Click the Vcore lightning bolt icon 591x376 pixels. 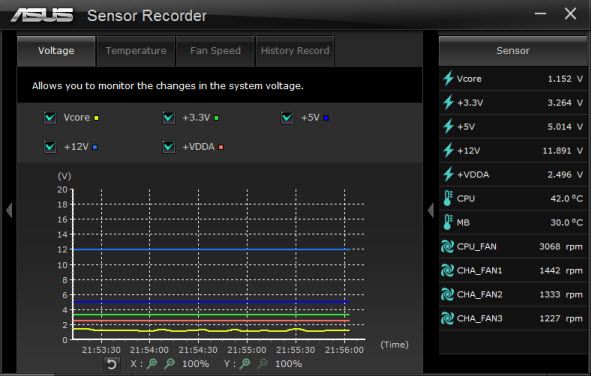point(448,79)
